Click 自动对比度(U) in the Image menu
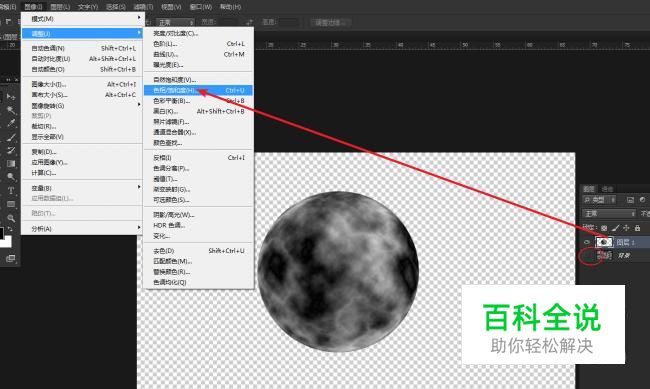Screen dimensions: 650x389 82,59
